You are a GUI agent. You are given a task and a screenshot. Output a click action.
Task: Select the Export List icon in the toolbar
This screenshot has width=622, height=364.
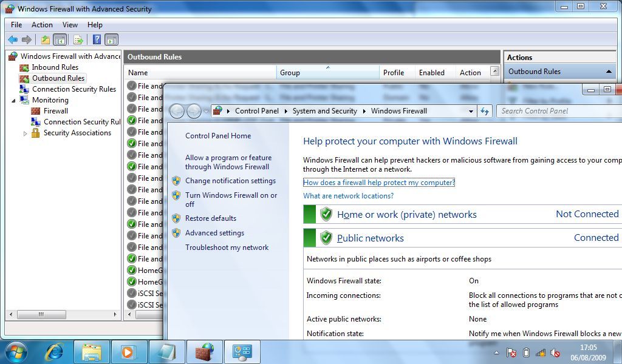(x=78, y=39)
